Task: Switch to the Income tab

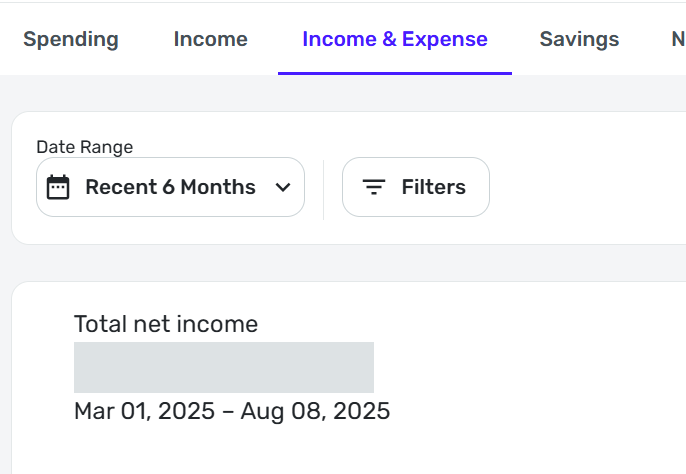Action: pos(210,40)
